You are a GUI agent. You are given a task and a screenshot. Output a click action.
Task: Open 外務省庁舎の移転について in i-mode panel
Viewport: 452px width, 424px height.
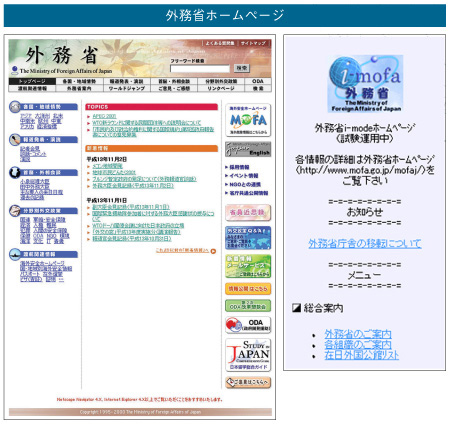(x=365, y=244)
